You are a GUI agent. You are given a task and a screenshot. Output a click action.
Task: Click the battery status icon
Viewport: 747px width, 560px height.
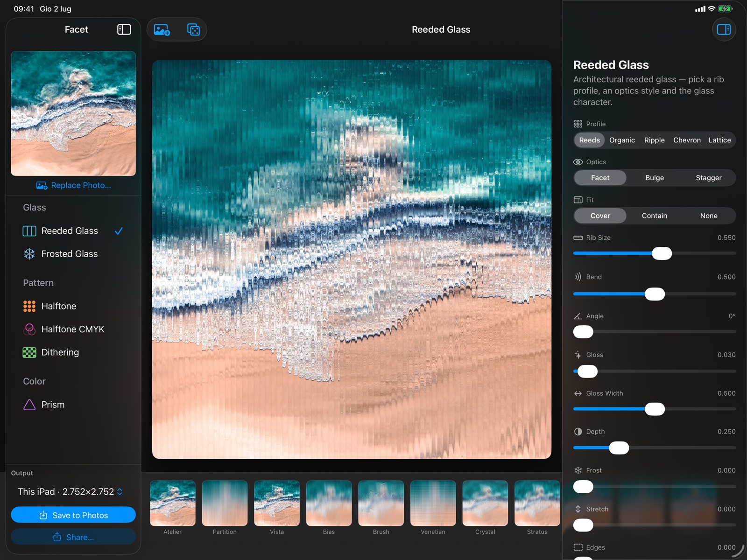[725, 8]
